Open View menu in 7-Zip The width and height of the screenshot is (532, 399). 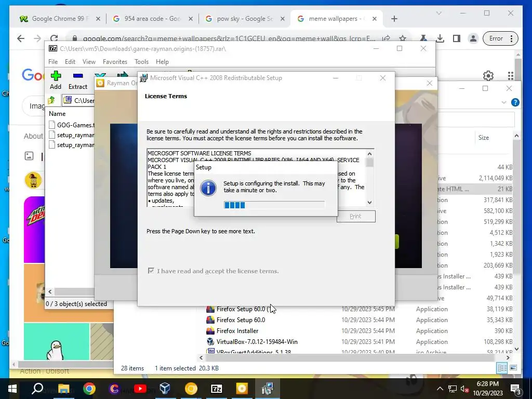[x=89, y=62]
